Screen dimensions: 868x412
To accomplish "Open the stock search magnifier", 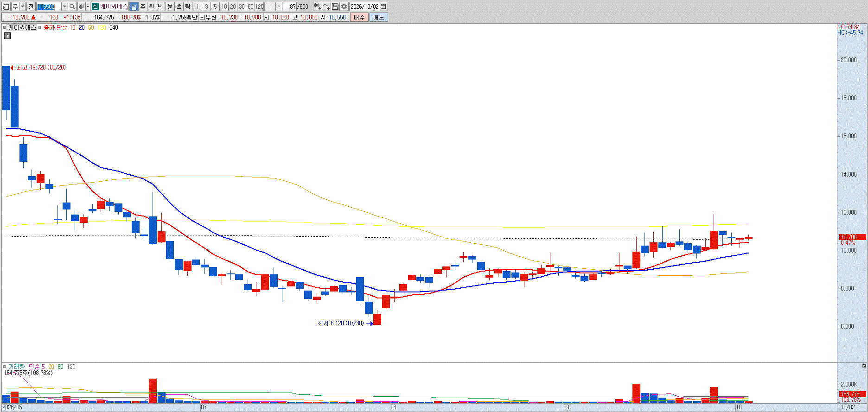I will (72, 6).
